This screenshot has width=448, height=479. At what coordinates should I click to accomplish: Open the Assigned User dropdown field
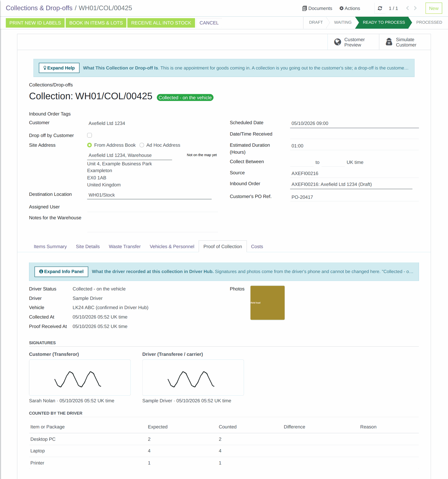click(x=152, y=207)
